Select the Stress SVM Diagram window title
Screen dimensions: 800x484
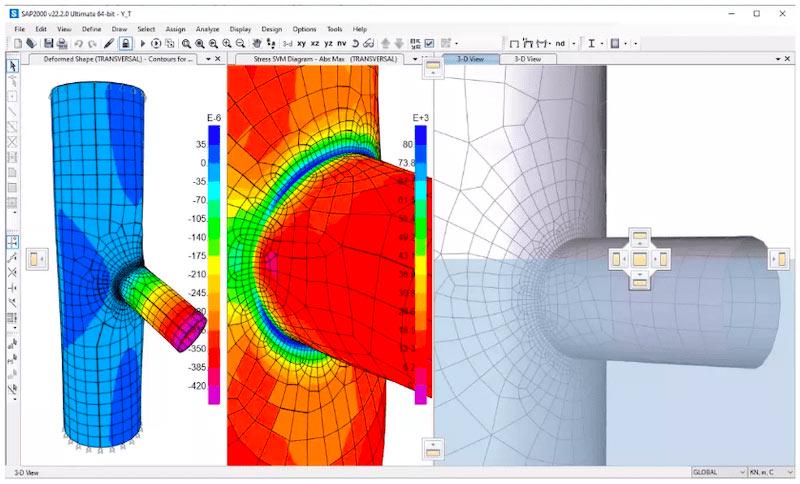[325, 59]
